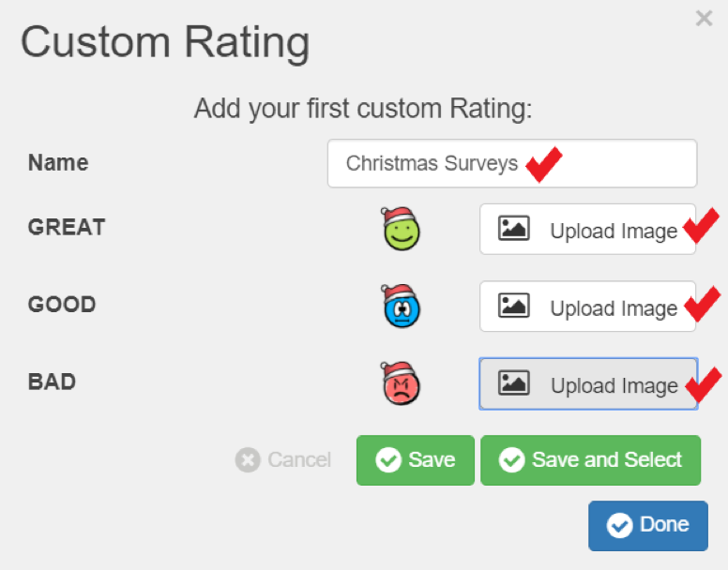
Task: Finish with the blue Done button
Action: 648,526
